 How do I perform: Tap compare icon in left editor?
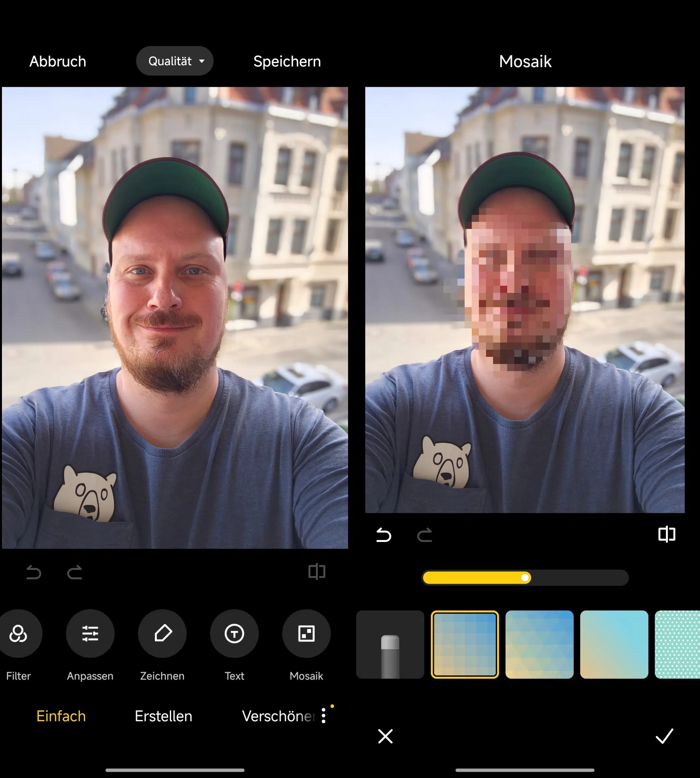pos(317,572)
